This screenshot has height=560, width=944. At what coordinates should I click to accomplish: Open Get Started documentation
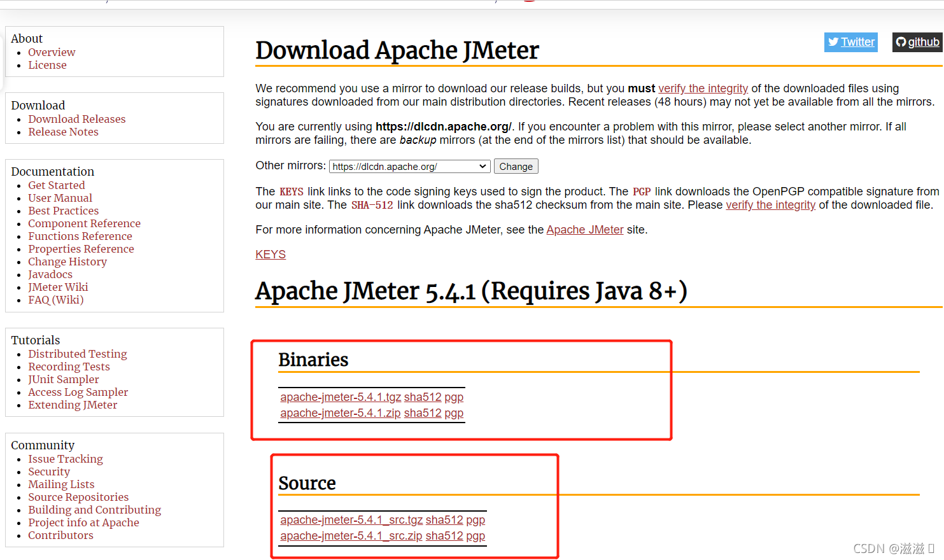56,185
